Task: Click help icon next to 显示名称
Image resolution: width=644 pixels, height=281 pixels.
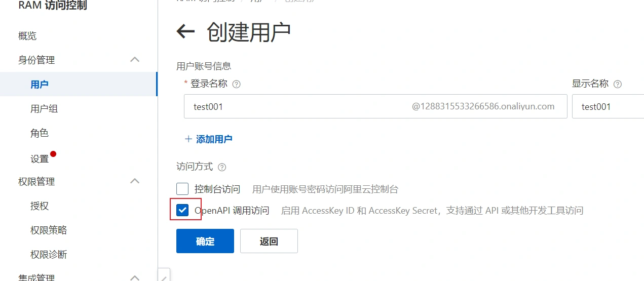Action: click(x=617, y=84)
